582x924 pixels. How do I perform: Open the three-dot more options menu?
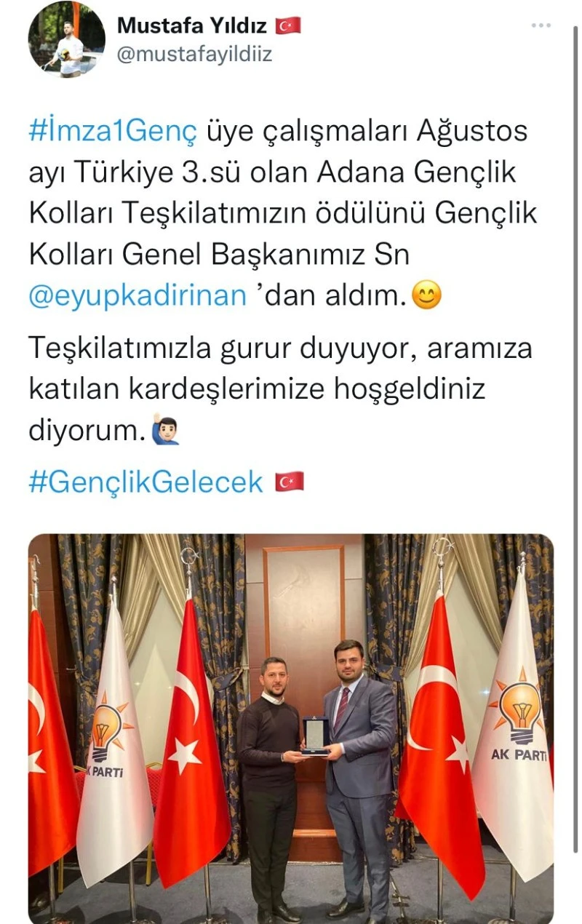(541, 25)
